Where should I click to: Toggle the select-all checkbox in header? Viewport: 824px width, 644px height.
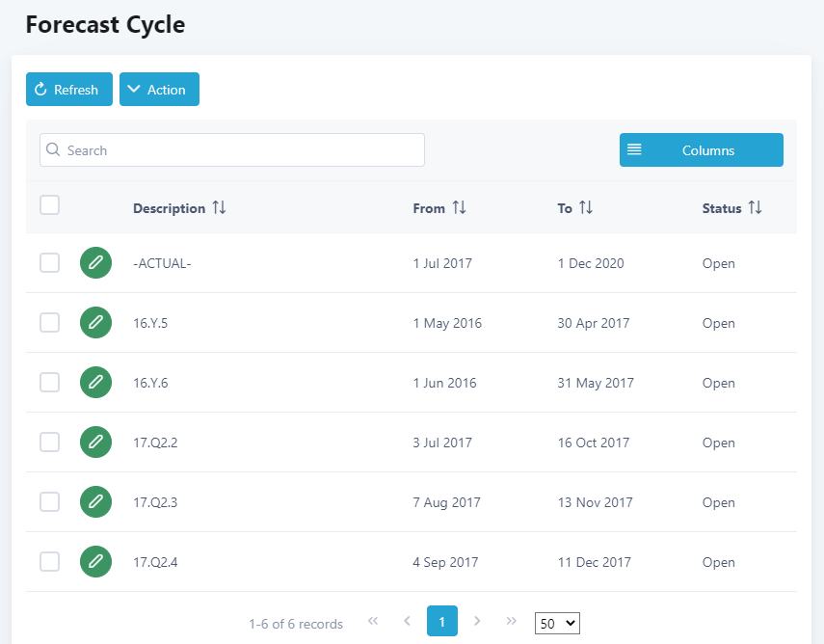49,204
